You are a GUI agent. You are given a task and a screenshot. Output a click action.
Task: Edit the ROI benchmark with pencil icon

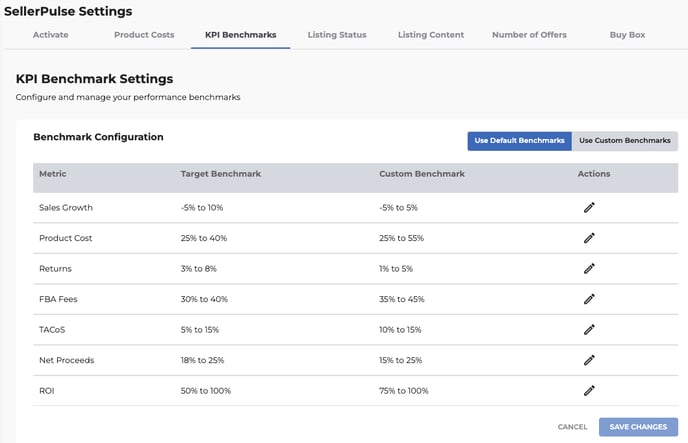pyautogui.click(x=589, y=390)
